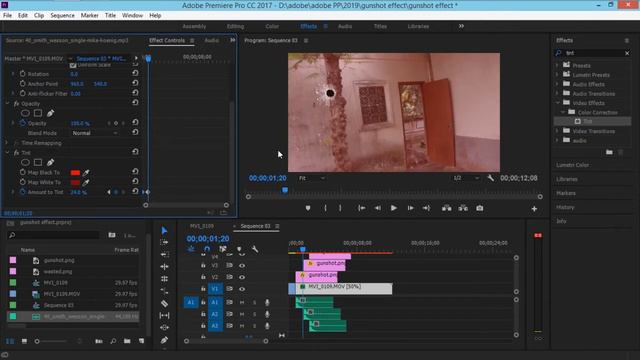Open the Fit zoom level dropdown

pos(312,178)
